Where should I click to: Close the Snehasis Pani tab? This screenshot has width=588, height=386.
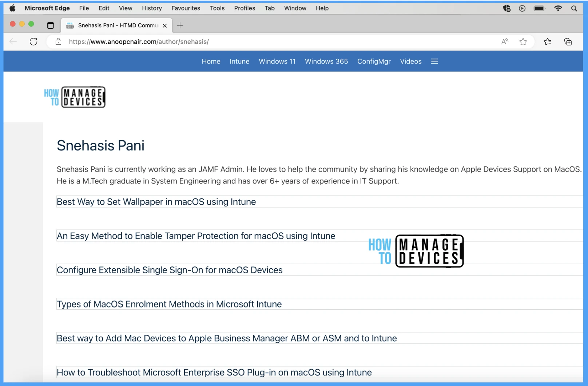click(x=165, y=25)
